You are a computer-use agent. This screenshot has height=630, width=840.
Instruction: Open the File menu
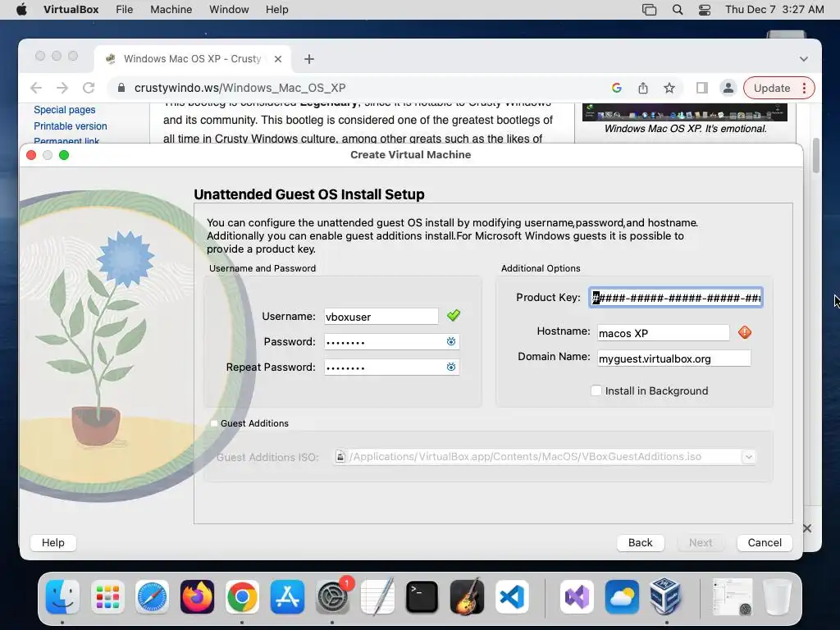click(x=125, y=10)
